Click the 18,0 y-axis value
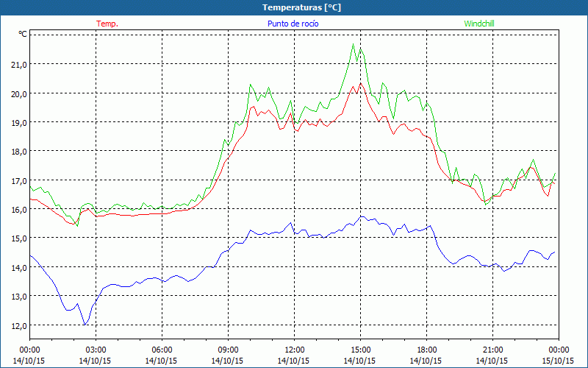588x368 pixels. coord(19,152)
